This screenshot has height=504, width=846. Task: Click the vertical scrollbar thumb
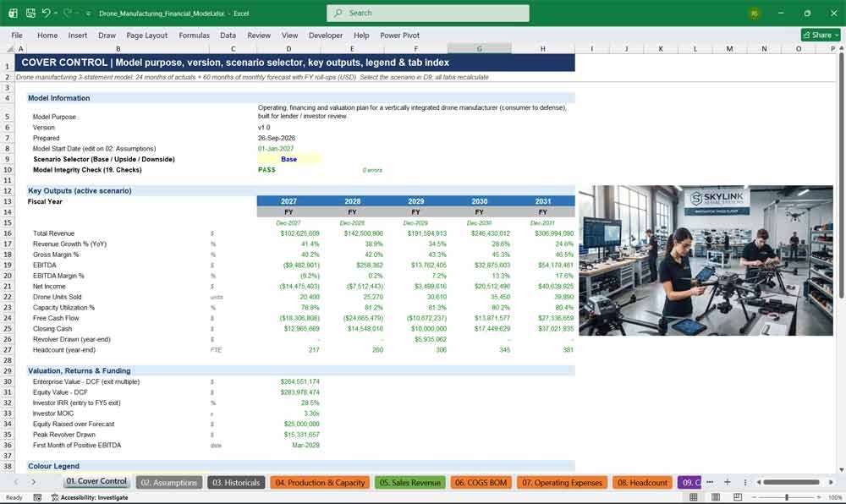(x=841, y=175)
